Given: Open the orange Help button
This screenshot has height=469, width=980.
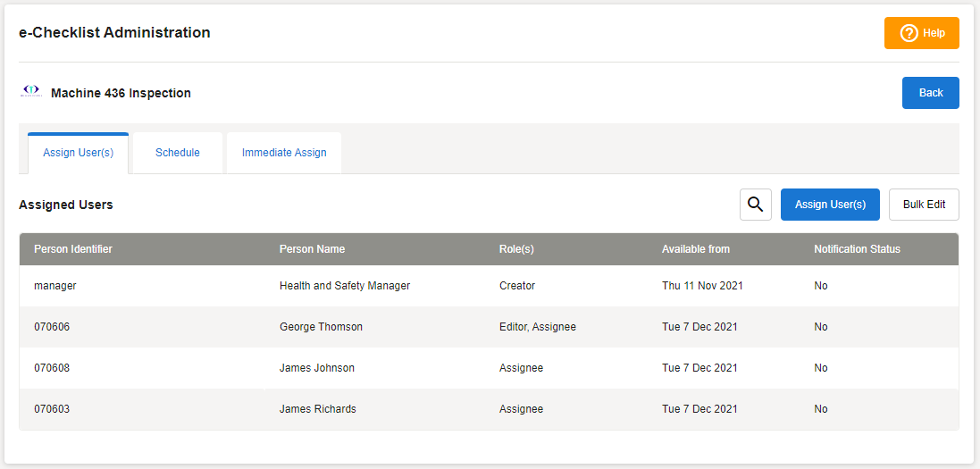Looking at the screenshot, I should point(921,33).
